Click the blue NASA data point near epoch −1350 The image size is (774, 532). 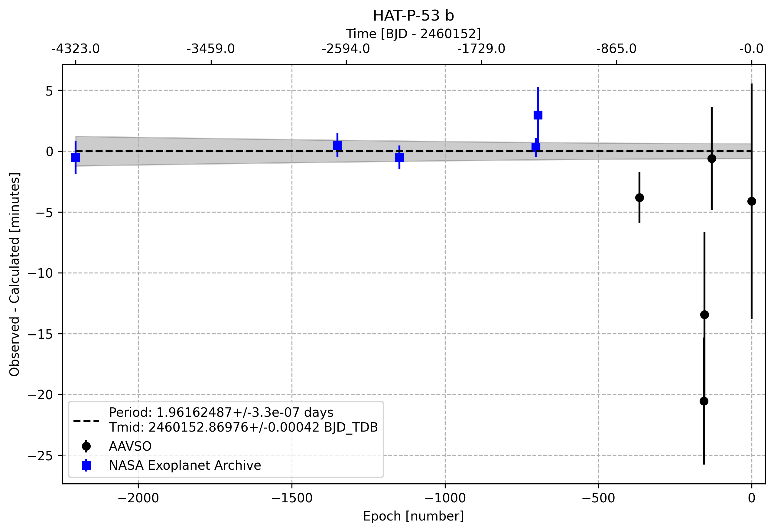click(337, 145)
